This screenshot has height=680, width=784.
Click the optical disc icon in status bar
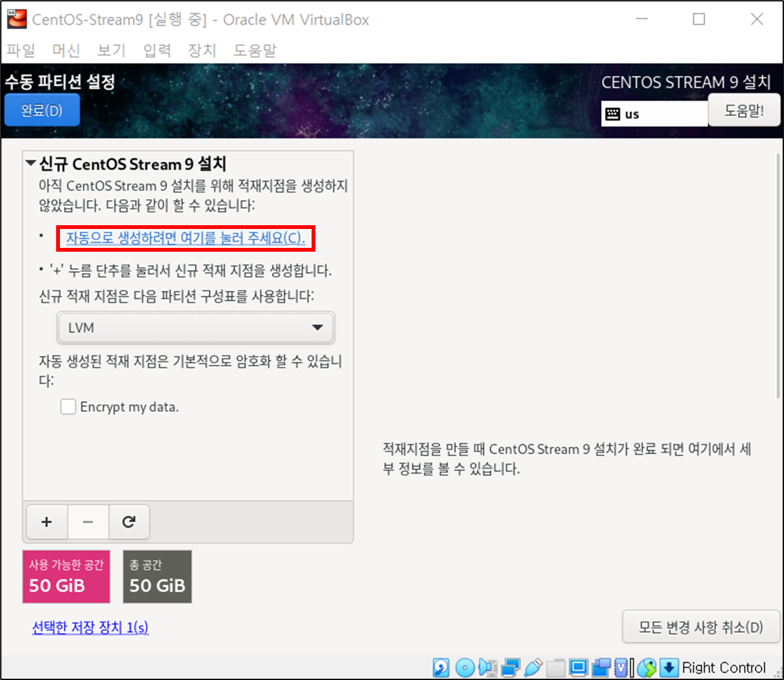point(465,667)
